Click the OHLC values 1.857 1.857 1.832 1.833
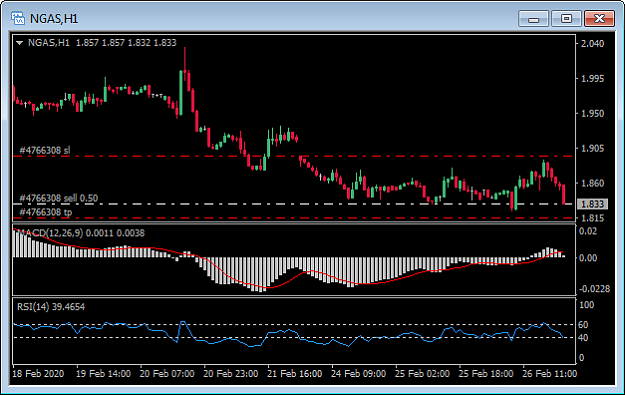 pos(126,43)
